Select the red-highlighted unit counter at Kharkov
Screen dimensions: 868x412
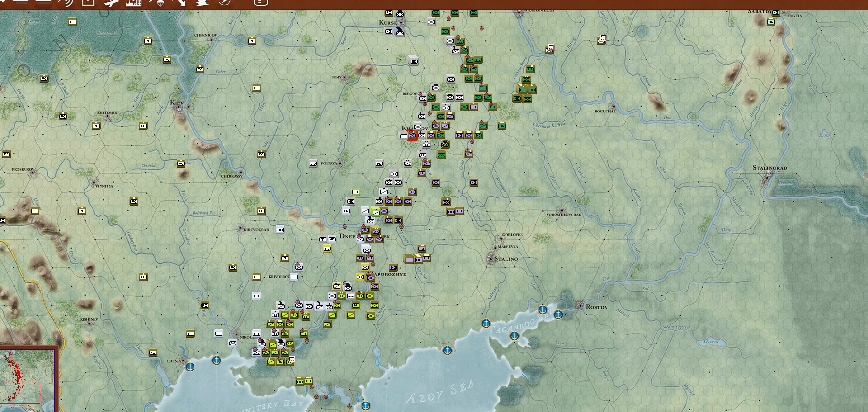click(x=413, y=136)
